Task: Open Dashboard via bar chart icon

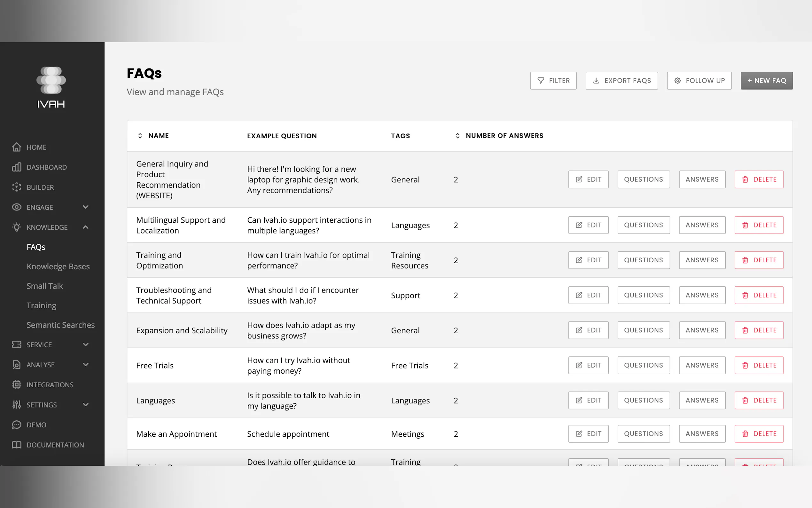Action: click(16, 167)
